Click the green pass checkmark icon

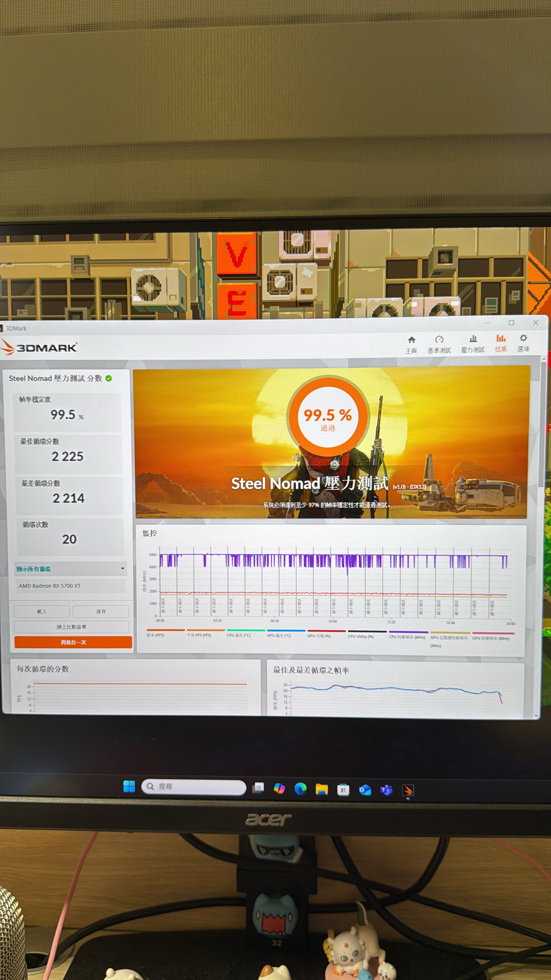pos(109,378)
